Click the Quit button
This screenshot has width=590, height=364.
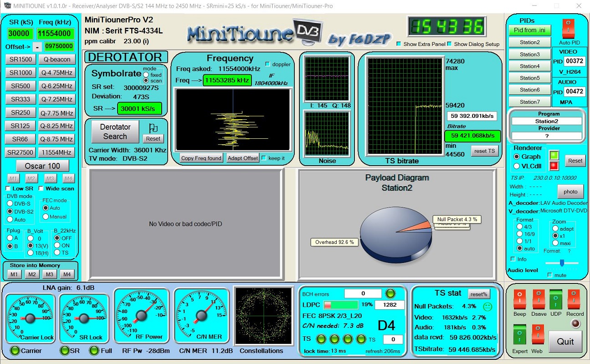[x=565, y=341]
